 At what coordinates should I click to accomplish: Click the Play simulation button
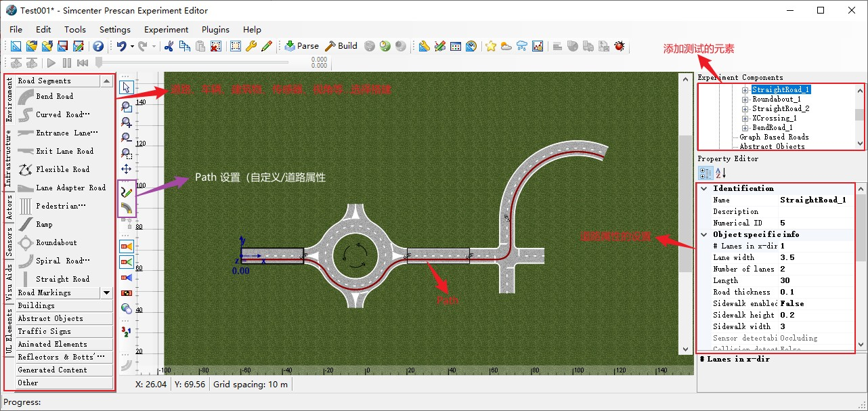pos(51,63)
